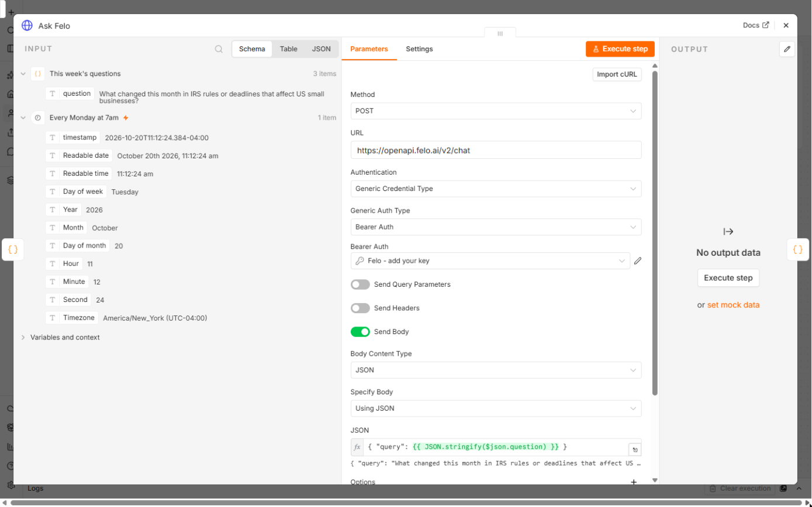The image size is (812, 507).
Task: Click the Import cURL button
Action: (x=617, y=75)
